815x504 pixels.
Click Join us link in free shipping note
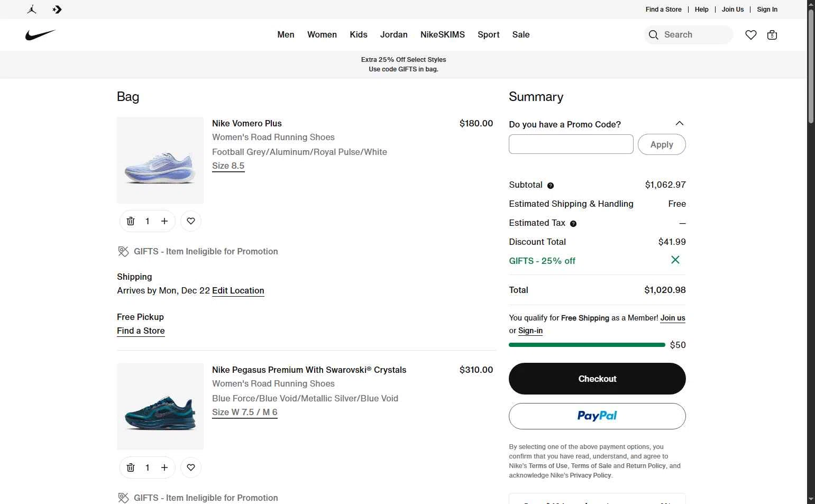tap(673, 318)
